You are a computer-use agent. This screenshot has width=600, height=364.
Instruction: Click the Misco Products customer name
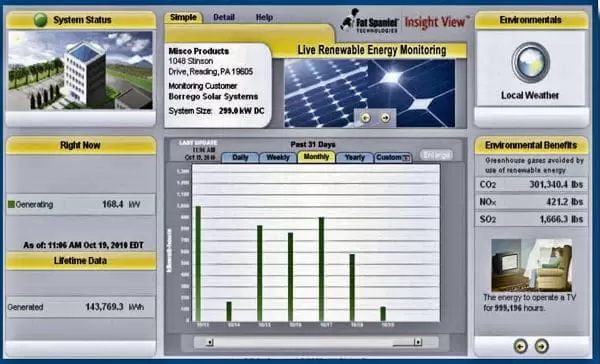pos(199,51)
